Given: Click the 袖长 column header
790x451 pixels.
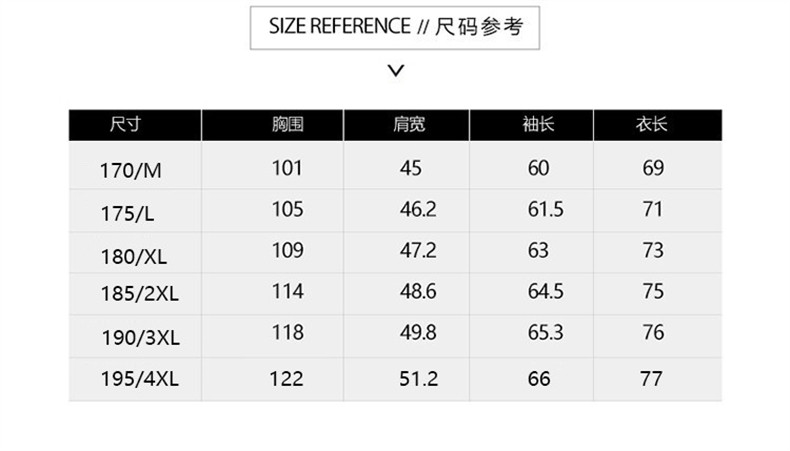Looking at the screenshot, I should point(538,125).
